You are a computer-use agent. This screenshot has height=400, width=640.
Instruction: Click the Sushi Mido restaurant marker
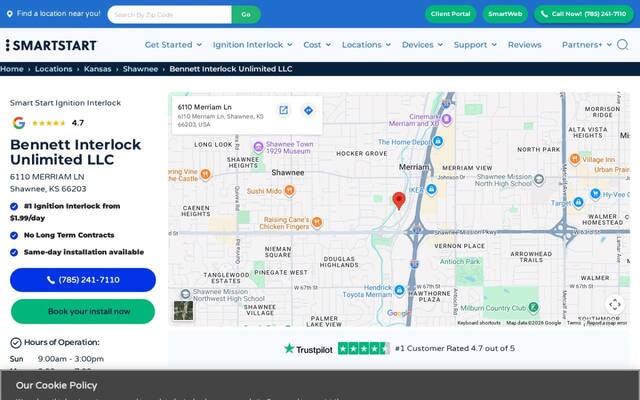[x=289, y=190]
